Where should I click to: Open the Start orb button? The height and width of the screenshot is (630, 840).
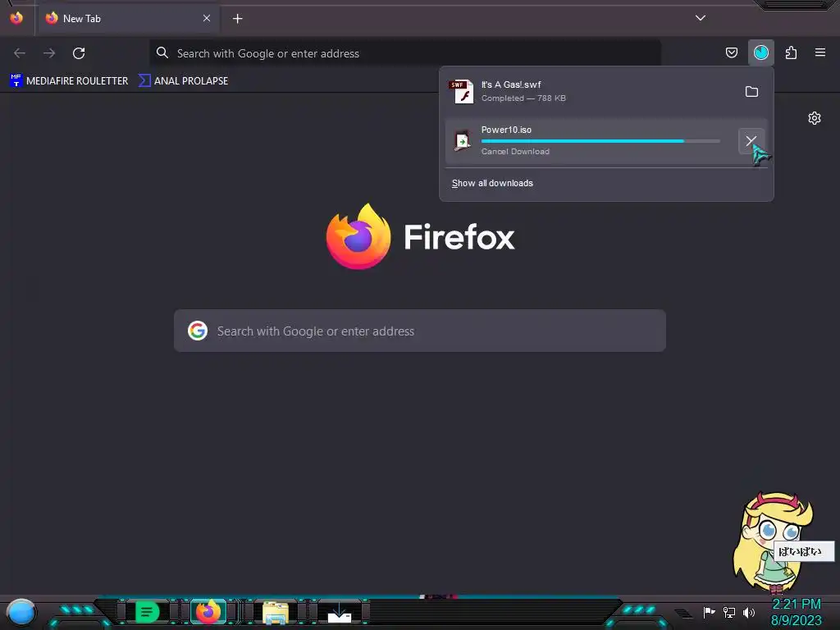[21, 612]
